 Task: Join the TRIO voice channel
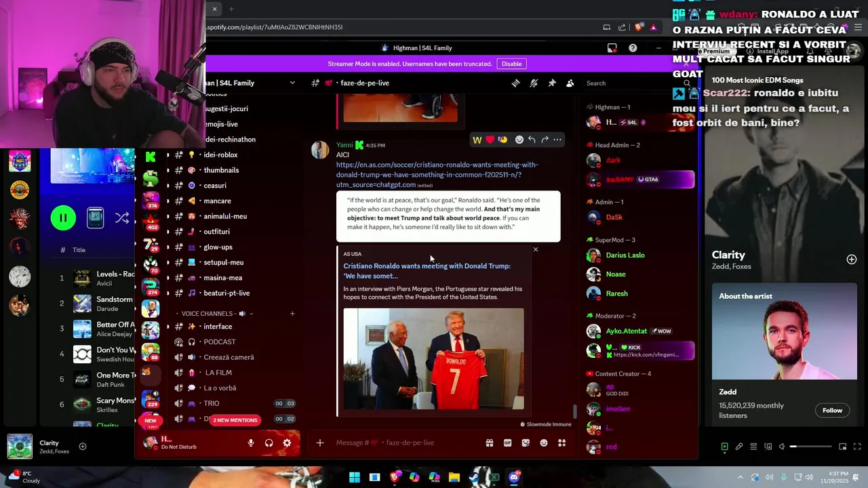tap(212, 403)
